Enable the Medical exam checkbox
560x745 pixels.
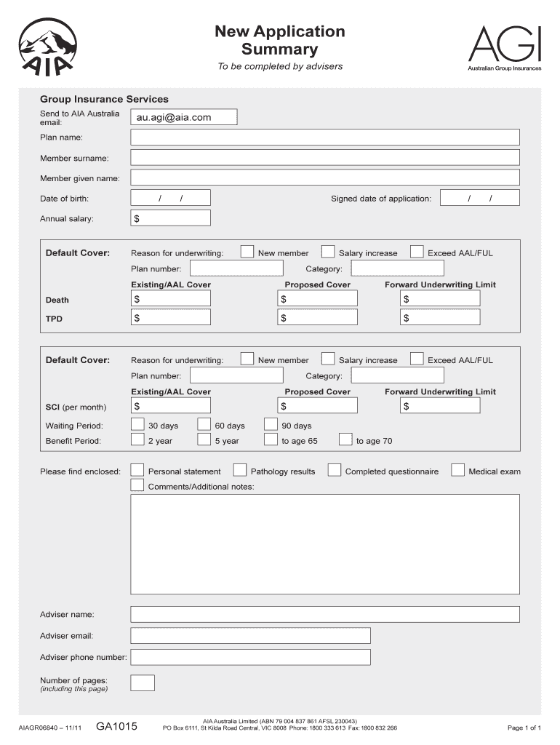(457, 471)
